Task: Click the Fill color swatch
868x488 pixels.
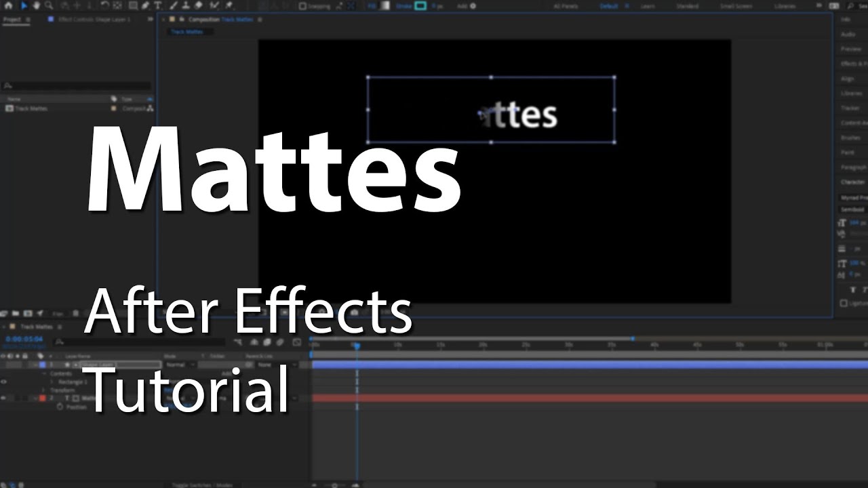Action: (x=384, y=6)
